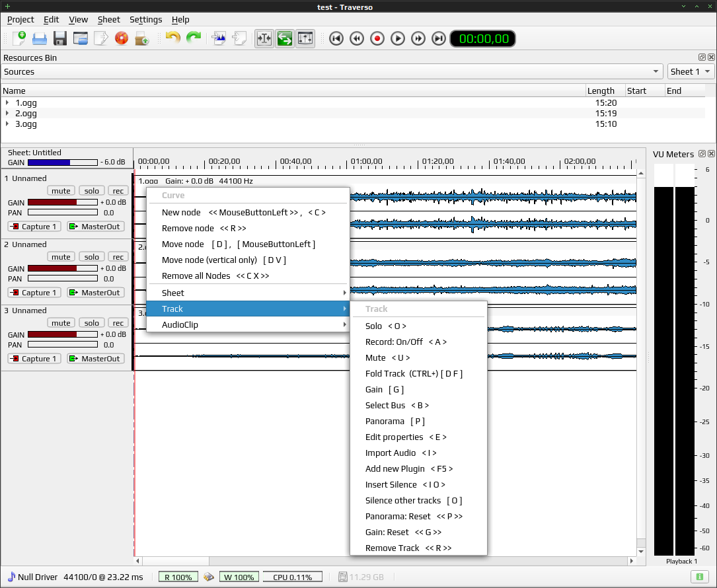This screenshot has width=717, height=588.
Task: Choose Insert Silence from Track submenu
Action: coord(418,485)
